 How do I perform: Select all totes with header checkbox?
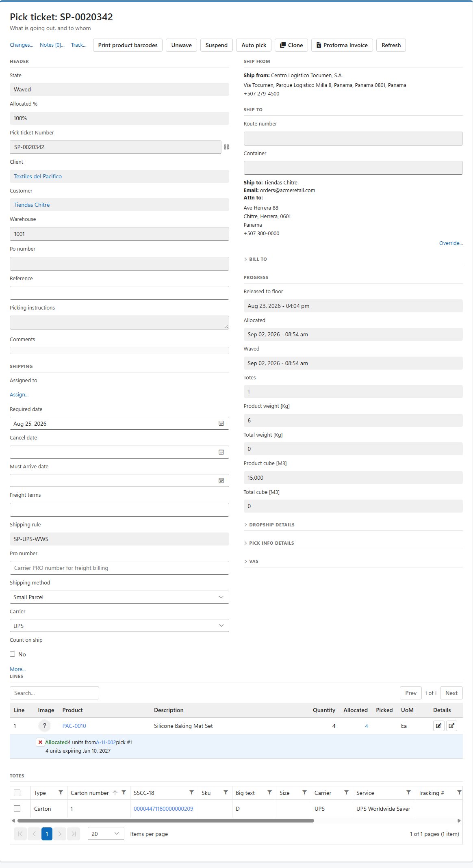17,793
